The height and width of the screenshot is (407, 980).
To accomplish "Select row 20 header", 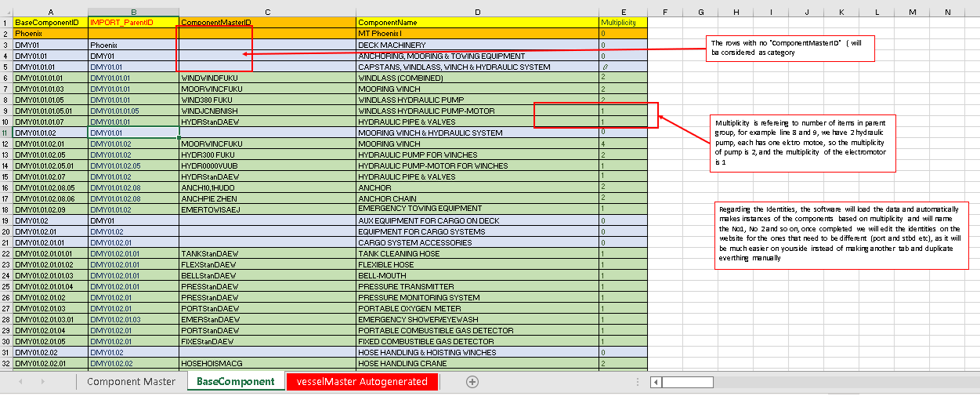I will (6, 231).
